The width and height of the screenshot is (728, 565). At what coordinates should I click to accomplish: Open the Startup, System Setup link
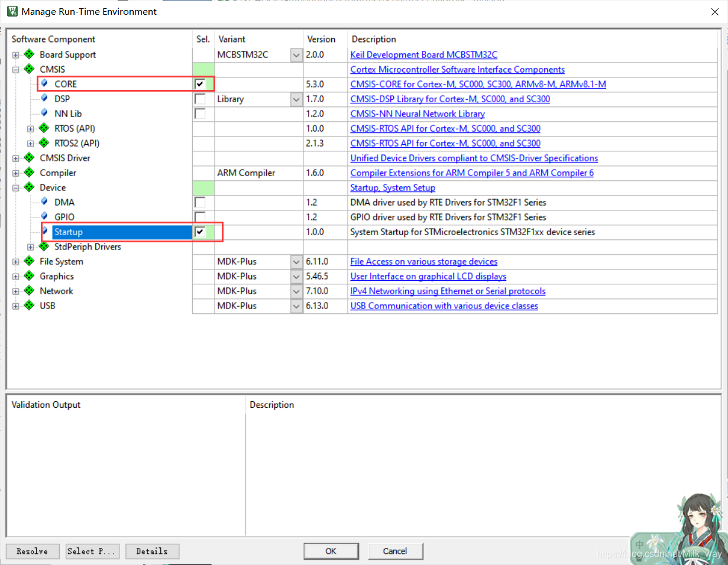393,187
